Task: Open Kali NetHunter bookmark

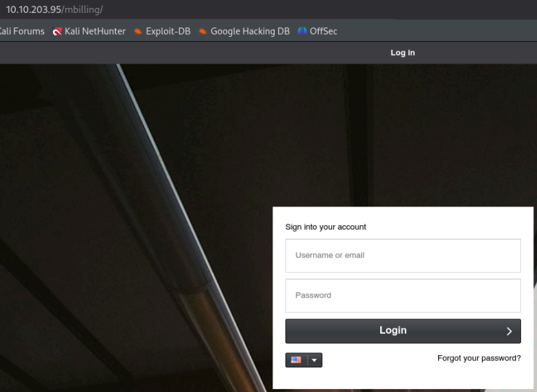Action: 89,31
